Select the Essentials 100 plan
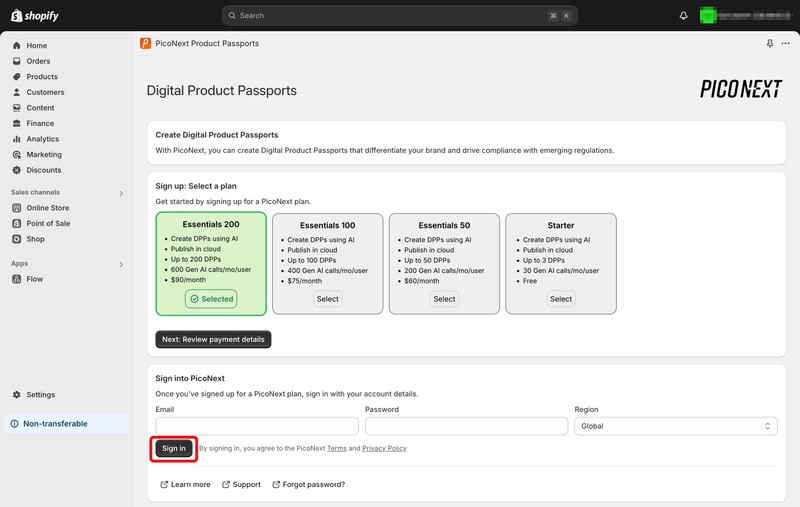The image size is (800, 507). [x=327, y=299]
